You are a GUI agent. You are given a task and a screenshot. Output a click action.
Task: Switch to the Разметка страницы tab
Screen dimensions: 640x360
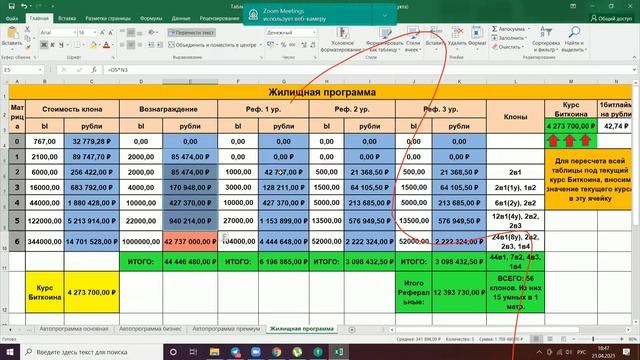108,18
